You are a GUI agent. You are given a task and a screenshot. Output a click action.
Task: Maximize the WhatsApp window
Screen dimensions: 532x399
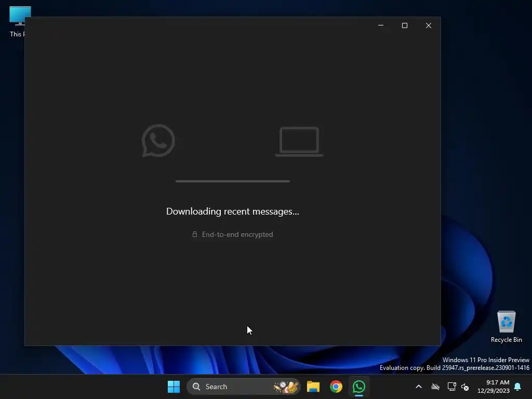(404, 25)
